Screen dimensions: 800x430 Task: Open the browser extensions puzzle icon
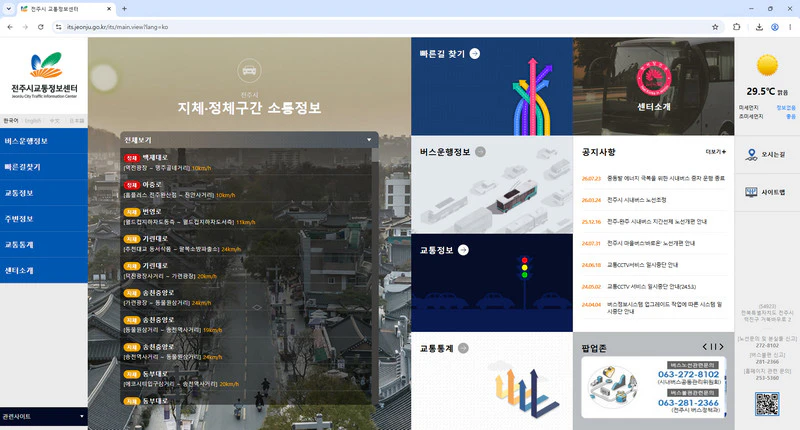click(x=736, y=27)
